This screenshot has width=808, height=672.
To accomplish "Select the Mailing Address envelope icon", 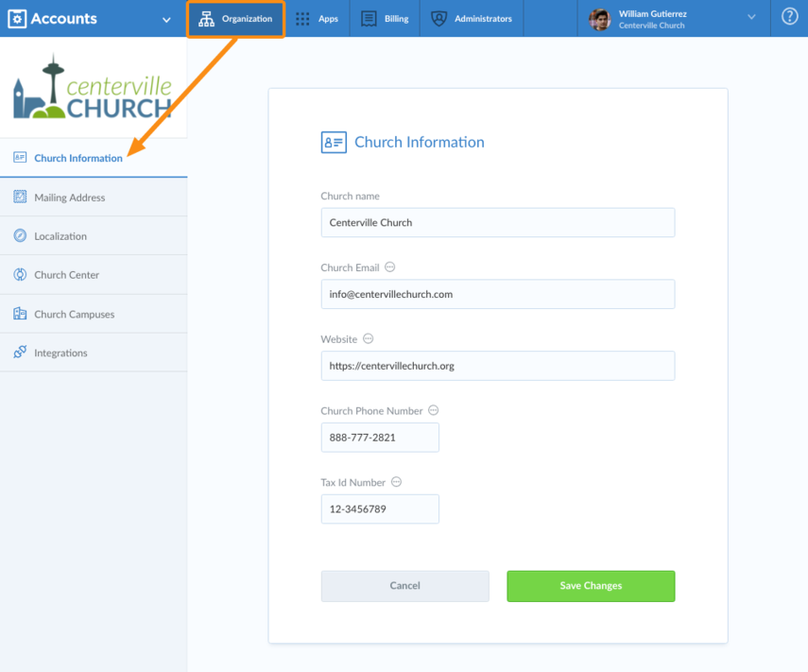I will pos(19,197).
